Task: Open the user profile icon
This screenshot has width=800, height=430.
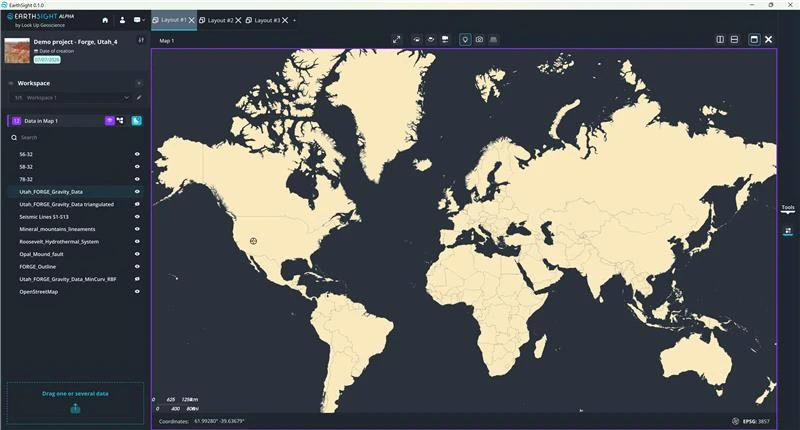Action: (x=122, y=20)
